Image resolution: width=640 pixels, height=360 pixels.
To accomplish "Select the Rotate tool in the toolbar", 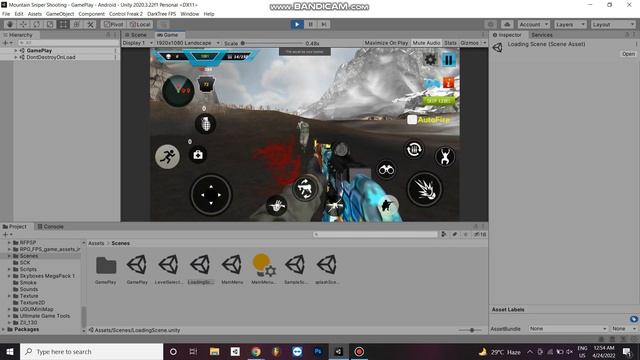I will click(x=37, y=24).
